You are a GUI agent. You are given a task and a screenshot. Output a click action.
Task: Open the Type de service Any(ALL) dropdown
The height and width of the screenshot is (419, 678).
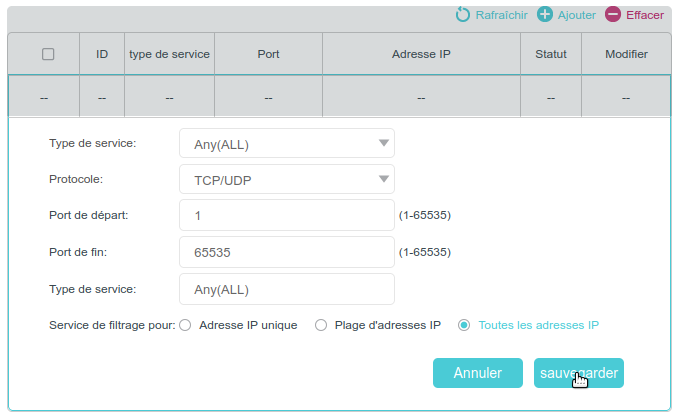pos(286,143)
